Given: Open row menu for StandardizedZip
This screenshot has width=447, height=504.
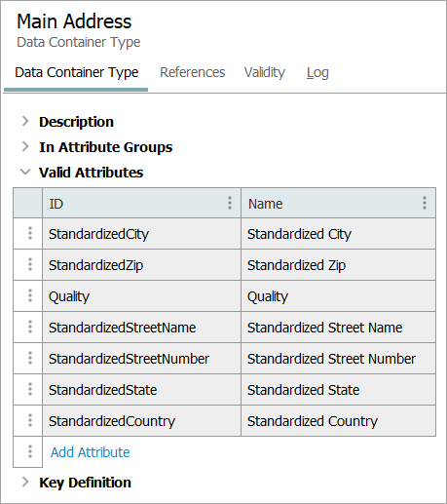Looking at the screenshot, I should 30,264.
